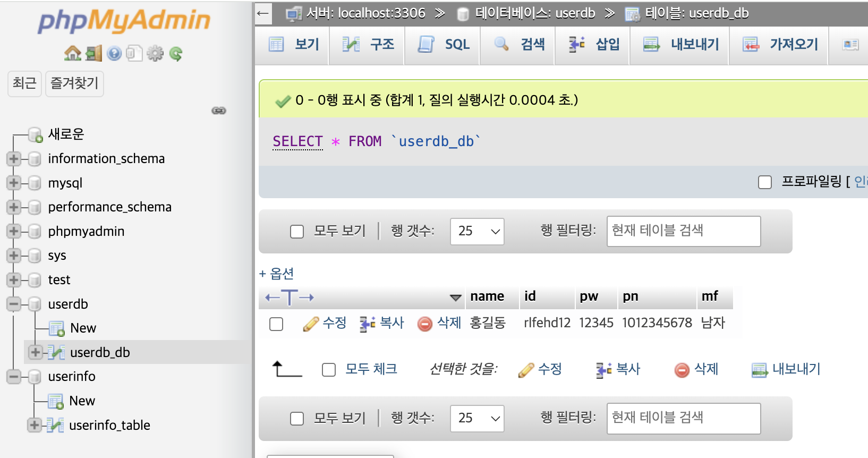Click the cut-off toolbar icon after 가져오기
The height and width of the screenshot is (458, 868).
point(851,45)
